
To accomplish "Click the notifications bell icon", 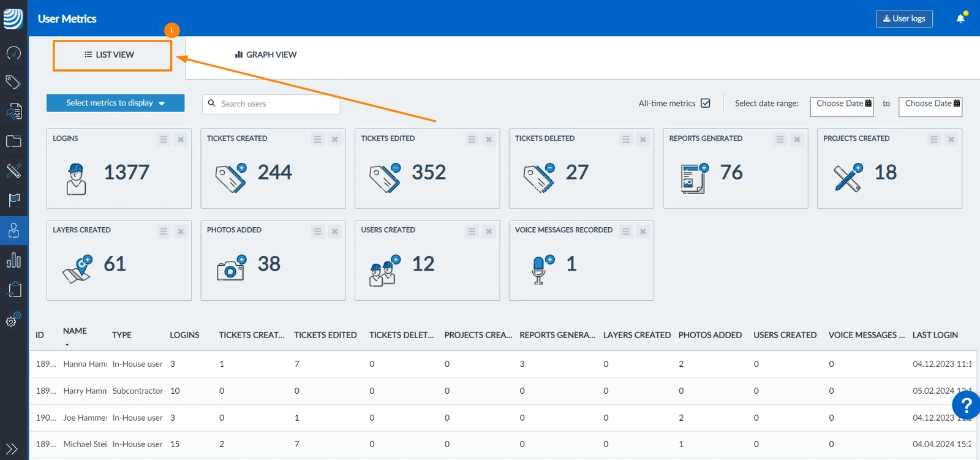I will click(960, 18).
